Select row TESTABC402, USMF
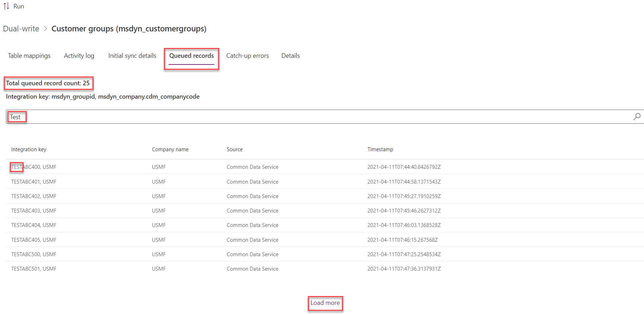This screenshot has width=644, height=314. point(325,196)
